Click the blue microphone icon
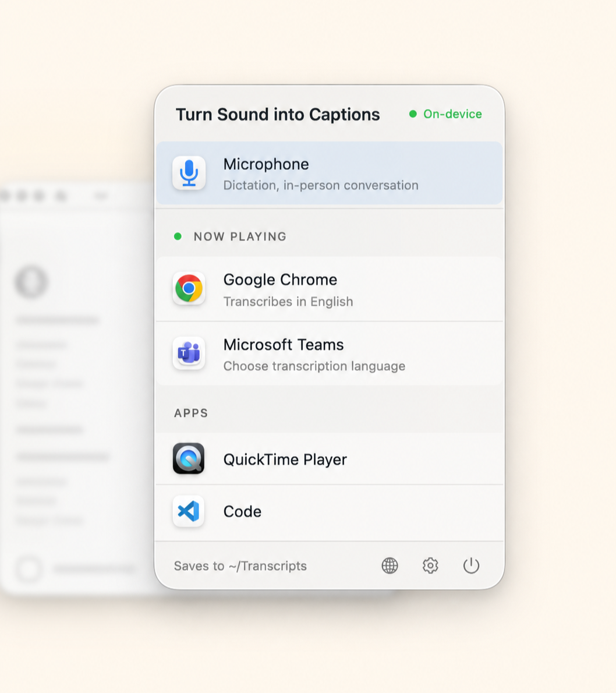 (x=189, y=173)
